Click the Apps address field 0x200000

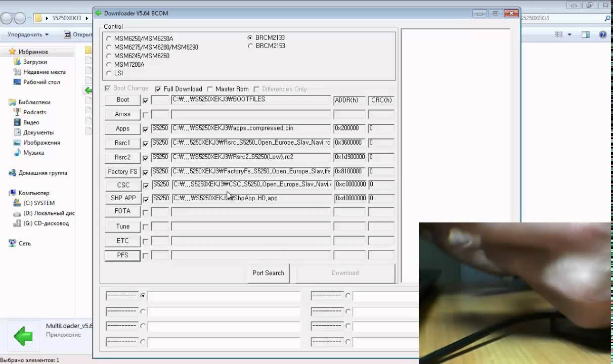349,128
